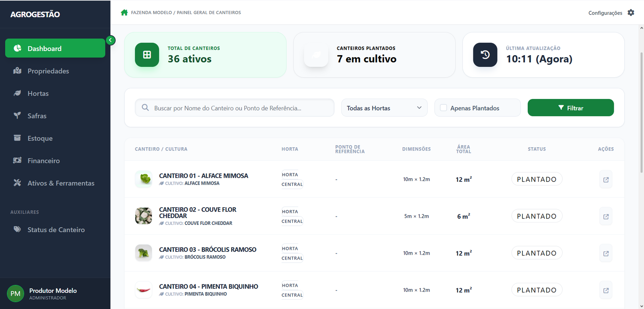Open the Financeiro menu item
This screenshot has width=644, height=309.
click(55, 161)
